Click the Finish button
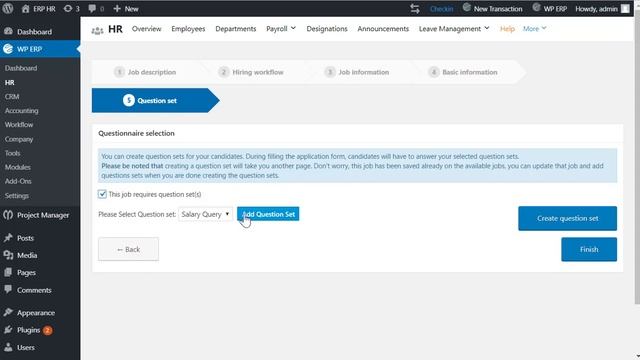This screenshot has width=640, height=360. [x=589, y=249]
